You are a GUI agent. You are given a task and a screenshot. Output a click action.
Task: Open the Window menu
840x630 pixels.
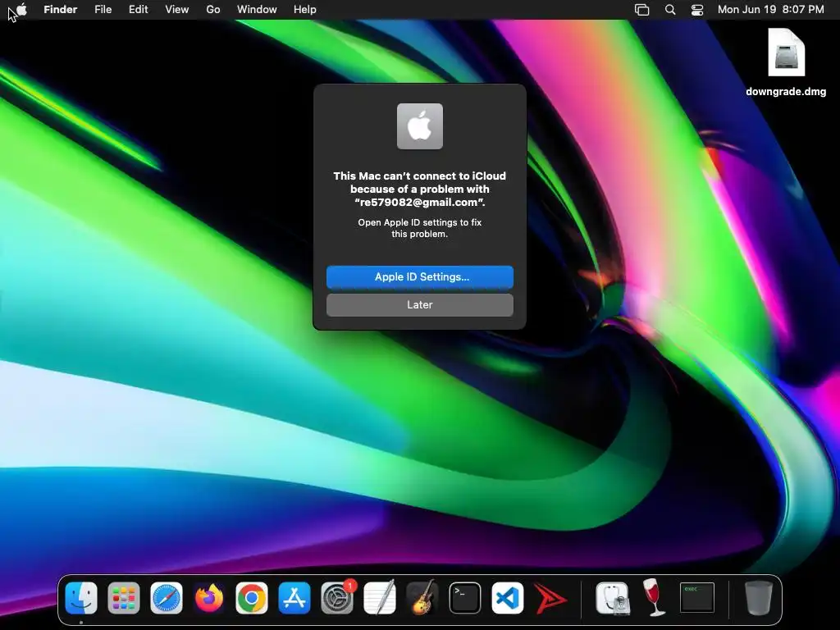257,10
